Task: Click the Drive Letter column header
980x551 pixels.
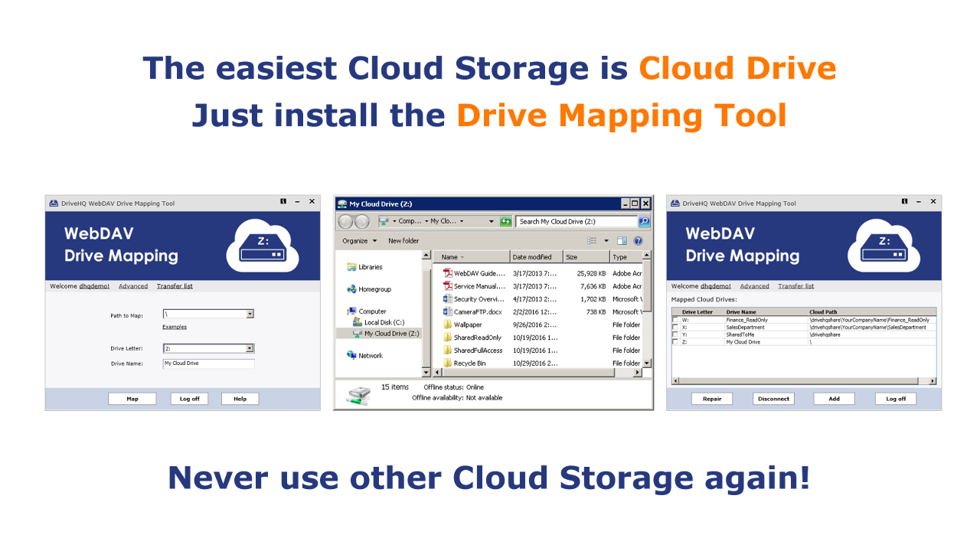Action: click(x=701, y=312)
